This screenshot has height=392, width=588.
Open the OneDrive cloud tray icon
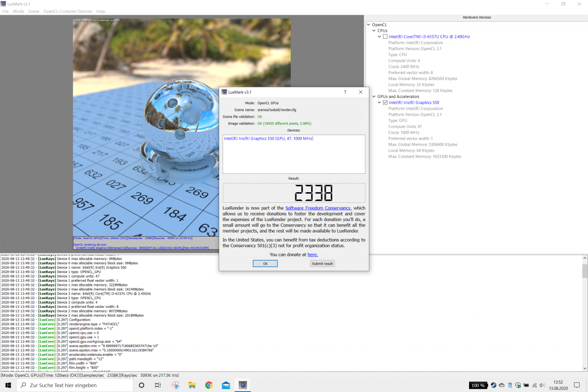[x=501, y=385]
